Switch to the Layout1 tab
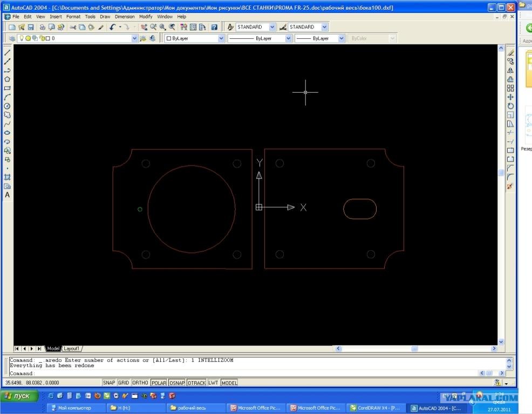 (71, 349)
